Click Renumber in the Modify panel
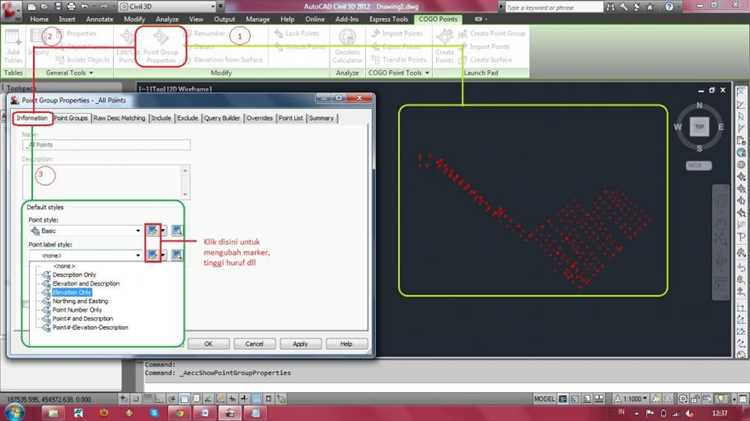The image size is (750, 421). point(205,33)
